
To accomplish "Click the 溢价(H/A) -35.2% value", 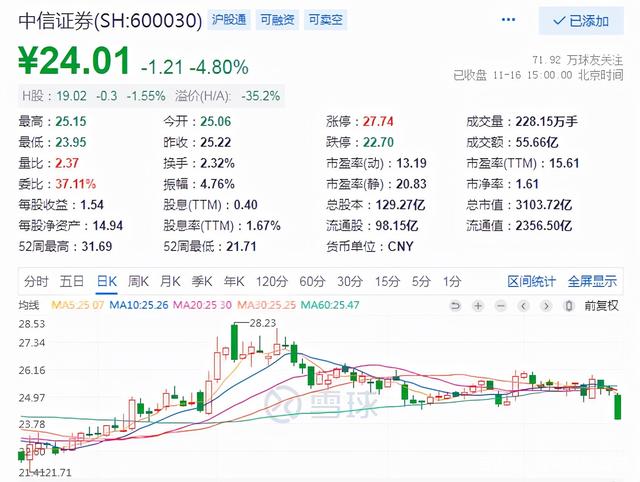I will [260, 96].
